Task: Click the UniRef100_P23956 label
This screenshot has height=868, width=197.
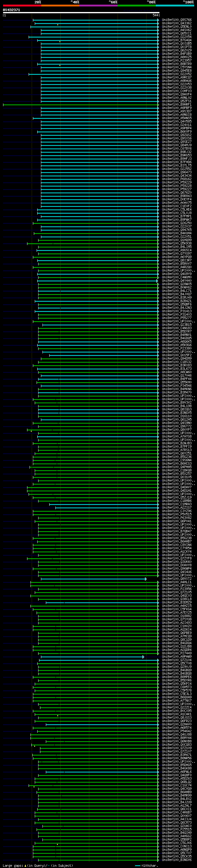Action: 177,589
